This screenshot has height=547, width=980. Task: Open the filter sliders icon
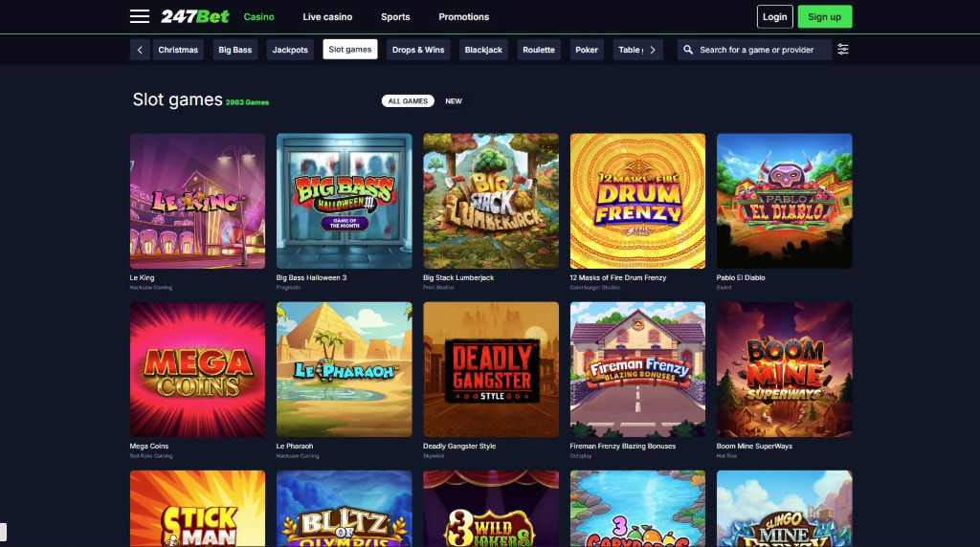point(842,50)
